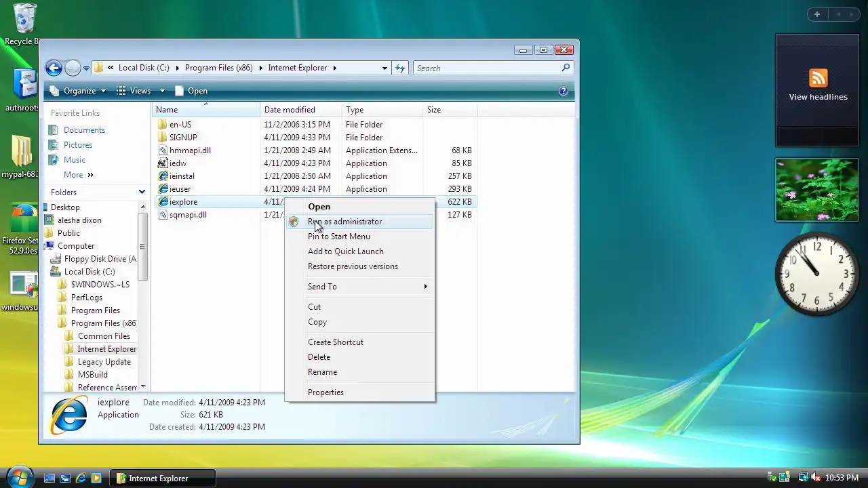Select MSBuild in folder tree
This screenshot has height=488, width=868.
click(x=93, y=375)
